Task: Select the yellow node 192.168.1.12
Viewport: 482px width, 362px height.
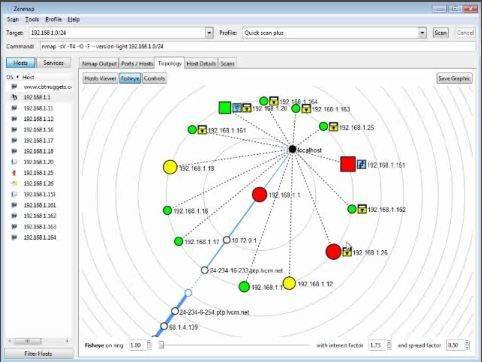Action: coord(289,283)
